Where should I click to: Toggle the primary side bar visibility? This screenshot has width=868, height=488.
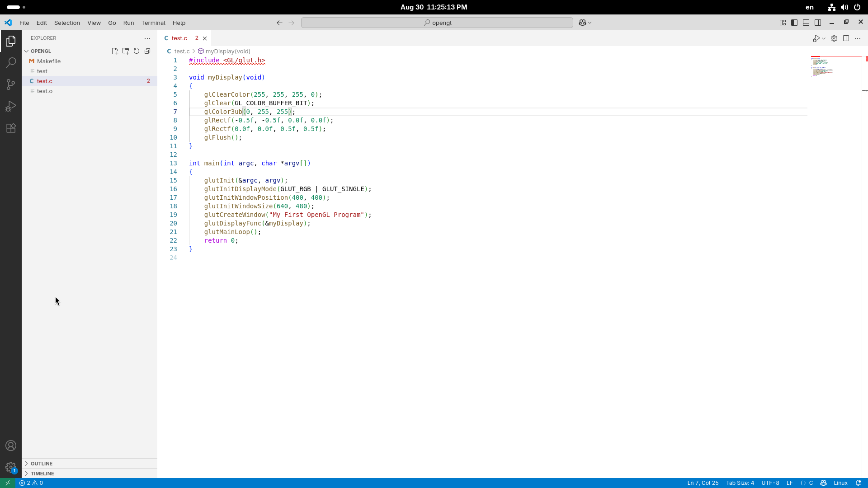coord(794,23)
